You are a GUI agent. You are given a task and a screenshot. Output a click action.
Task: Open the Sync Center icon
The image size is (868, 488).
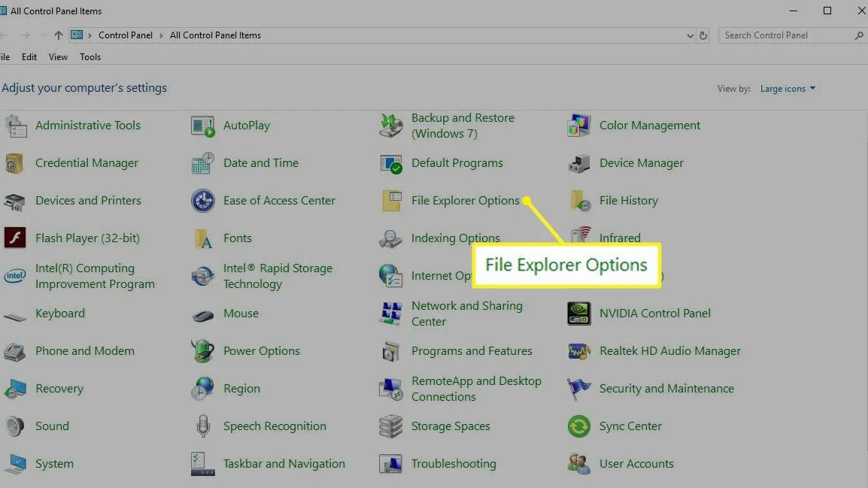tap(579, 426)
